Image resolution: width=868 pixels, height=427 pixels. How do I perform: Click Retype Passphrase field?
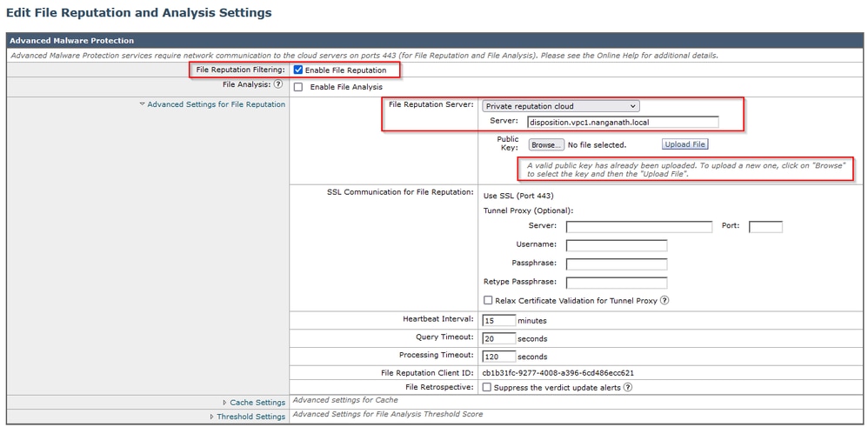pyautogui.click(x=616, y=283)
